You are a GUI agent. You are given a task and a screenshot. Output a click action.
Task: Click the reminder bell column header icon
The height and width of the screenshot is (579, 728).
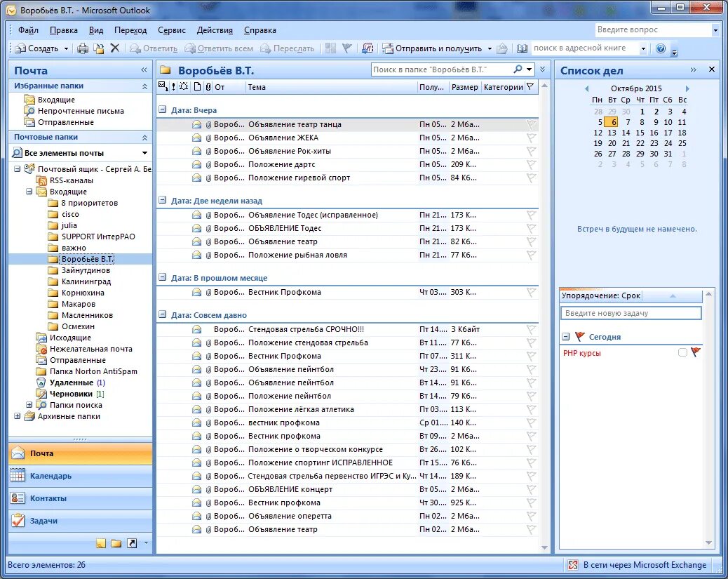pos(183,86)
